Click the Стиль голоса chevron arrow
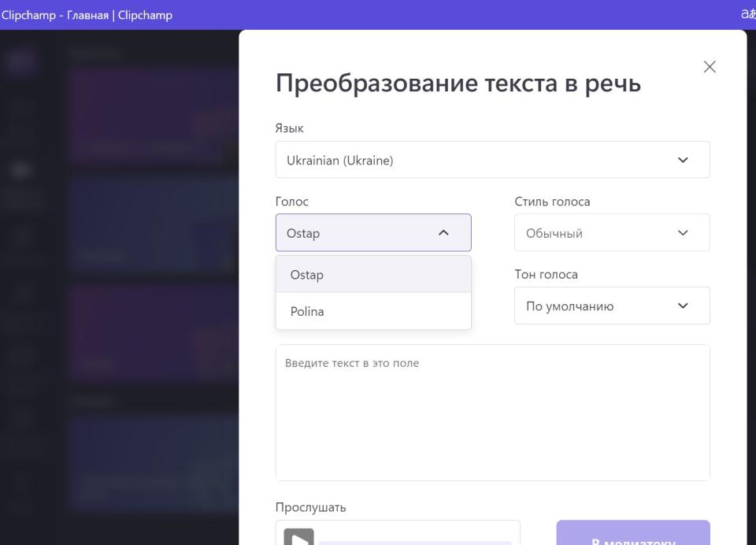Image resolution: width=756 pixels, height=545 pixels. (x=682, y=233)
